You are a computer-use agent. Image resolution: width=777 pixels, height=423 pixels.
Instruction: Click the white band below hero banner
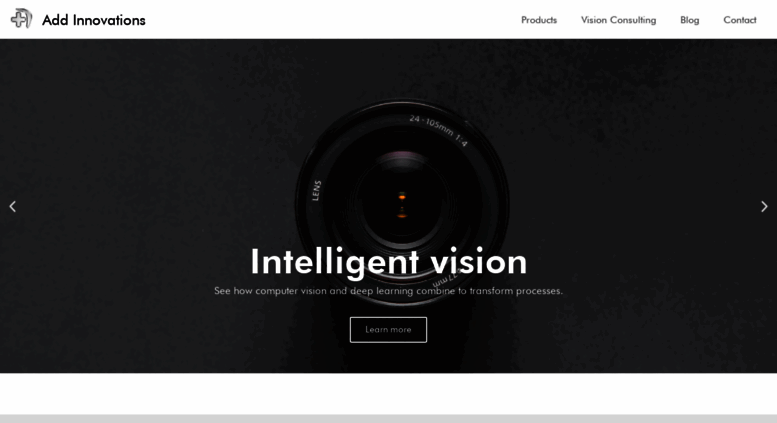[x=388, y=394]
